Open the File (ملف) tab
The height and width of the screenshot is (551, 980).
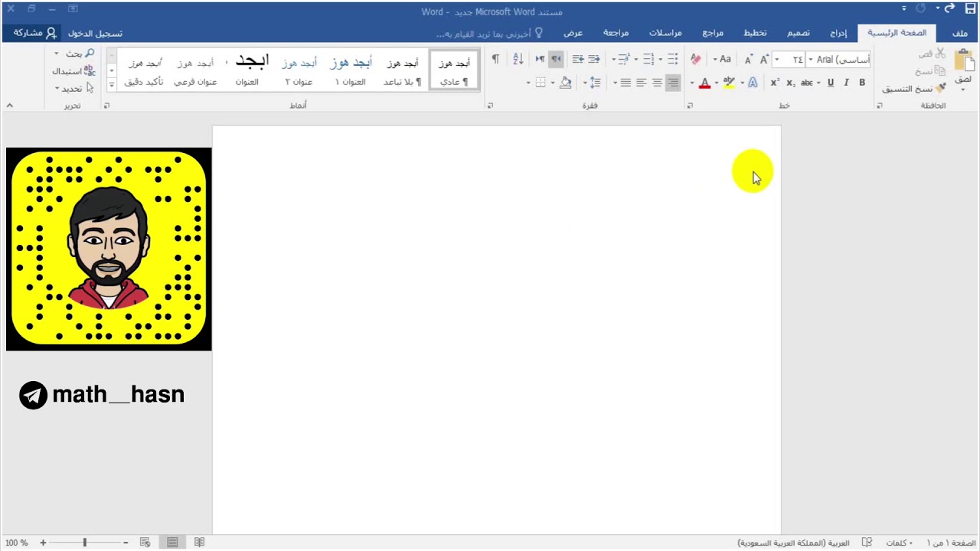pyautogui.click(x=960, y=33)
